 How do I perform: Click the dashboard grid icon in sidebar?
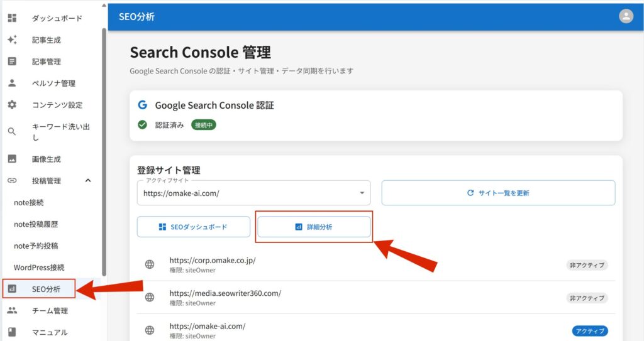[12, 18]
